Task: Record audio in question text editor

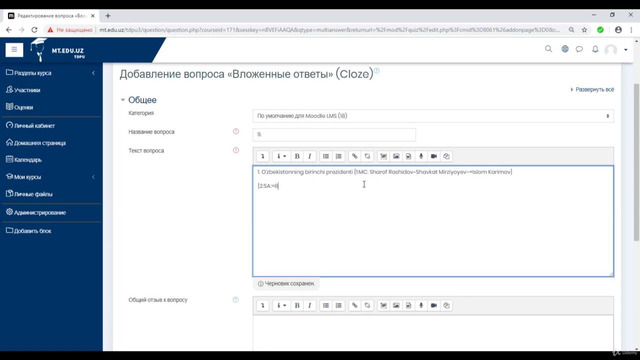Action: pos(421,156)
